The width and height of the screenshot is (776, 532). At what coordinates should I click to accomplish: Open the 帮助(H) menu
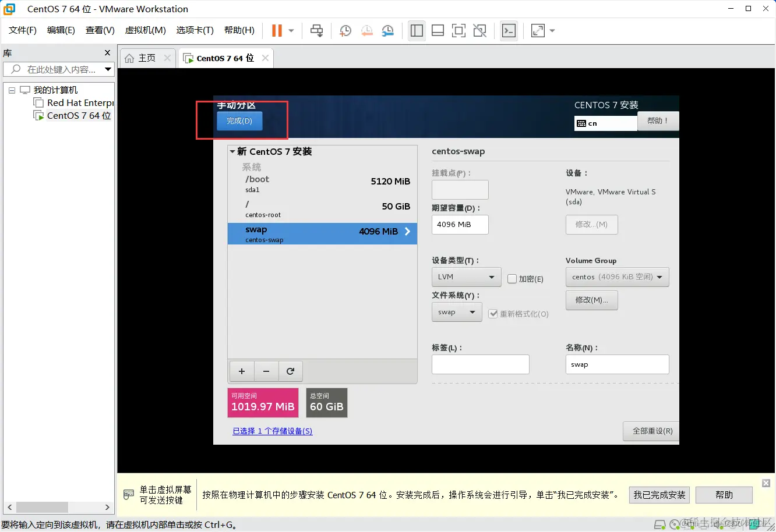[x=239, y=30]
